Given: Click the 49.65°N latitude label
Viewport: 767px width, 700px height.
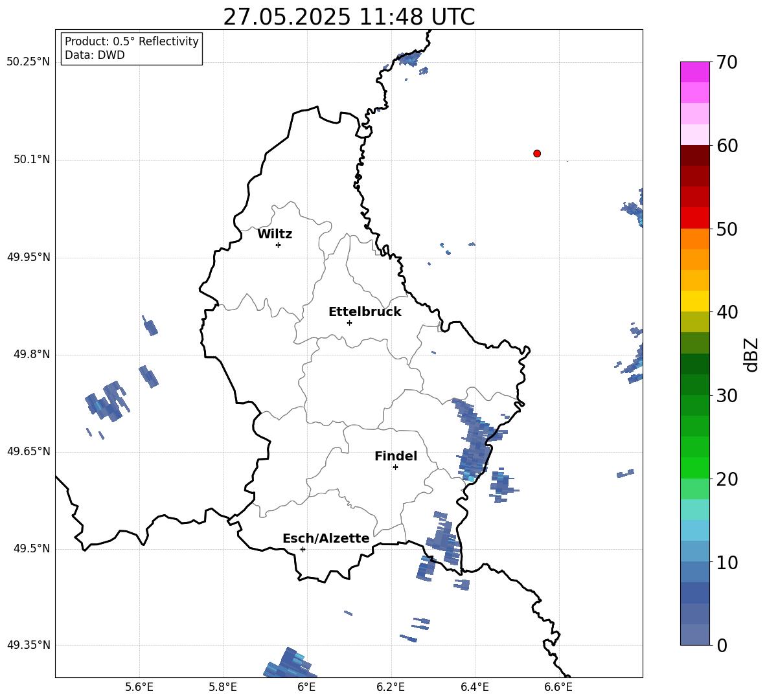Looking at the screenshot, I should [29, 451].
